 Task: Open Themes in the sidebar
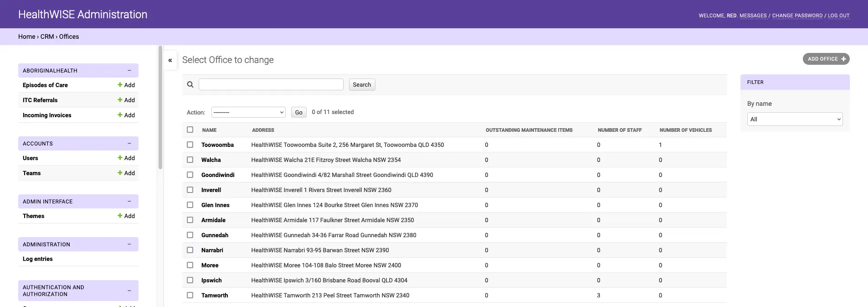[34, 216]
